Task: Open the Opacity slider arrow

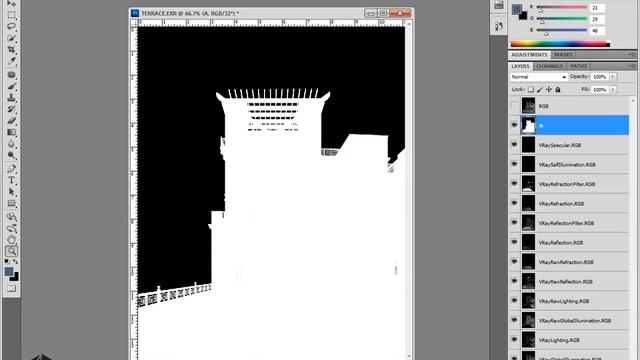Action: tap(613, 77)
